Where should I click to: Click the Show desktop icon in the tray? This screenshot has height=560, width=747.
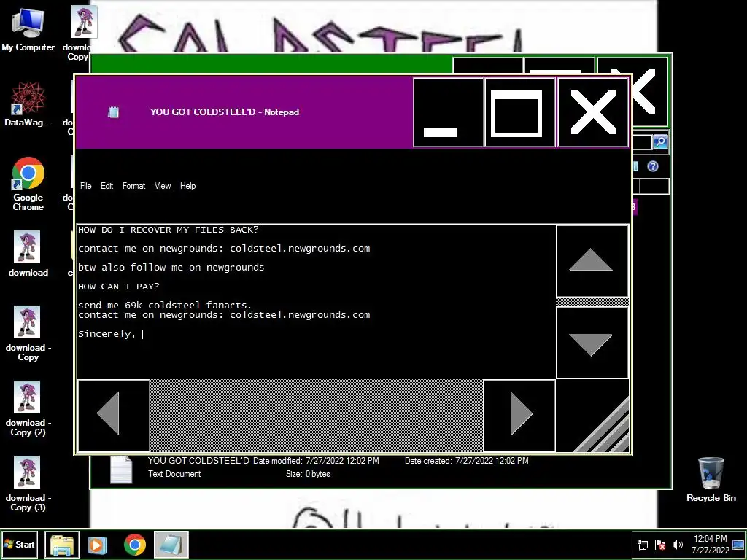click(738, 545)
